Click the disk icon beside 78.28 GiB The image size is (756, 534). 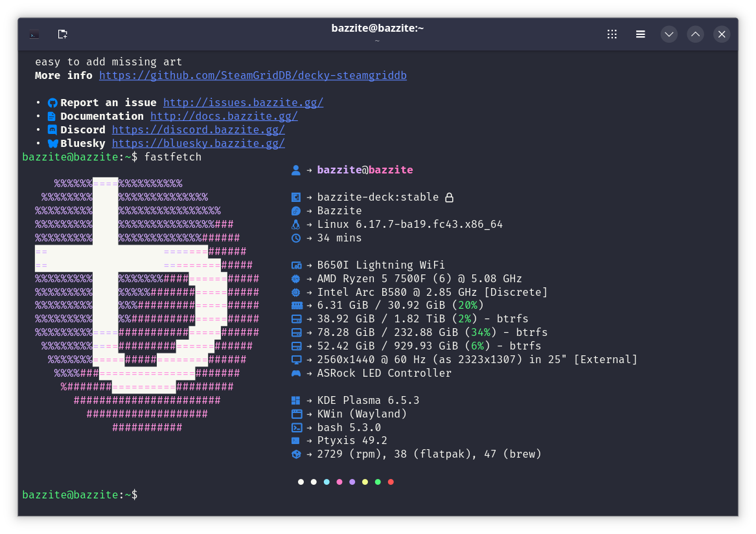click(x=297, y=333)
